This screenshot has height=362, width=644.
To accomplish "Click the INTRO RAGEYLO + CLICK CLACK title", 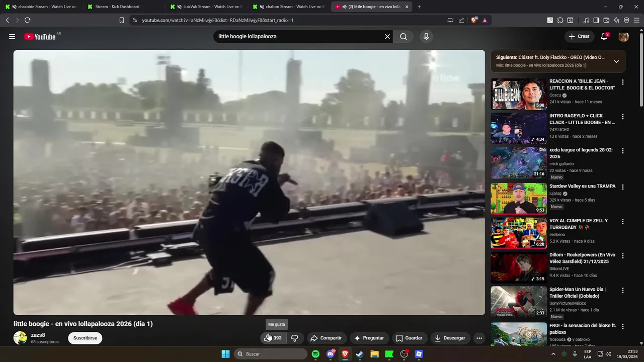I will click(582, 119).
